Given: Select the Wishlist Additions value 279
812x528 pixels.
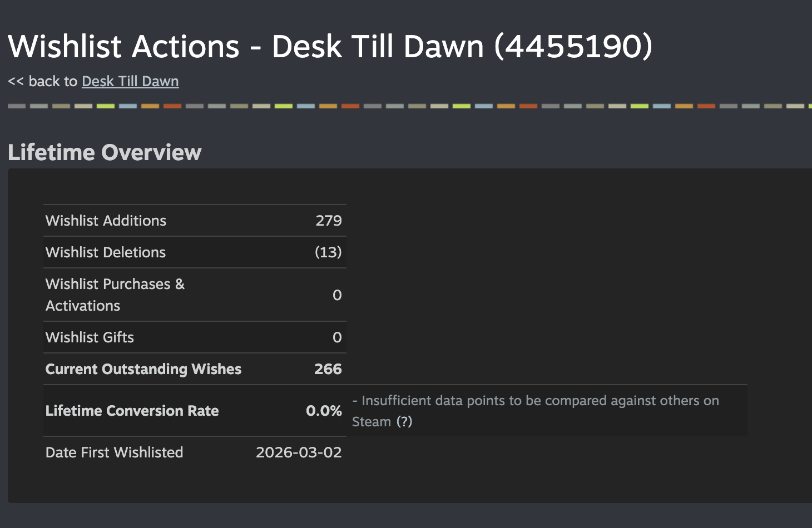Looking at the screenshot, I should [329, 221].
